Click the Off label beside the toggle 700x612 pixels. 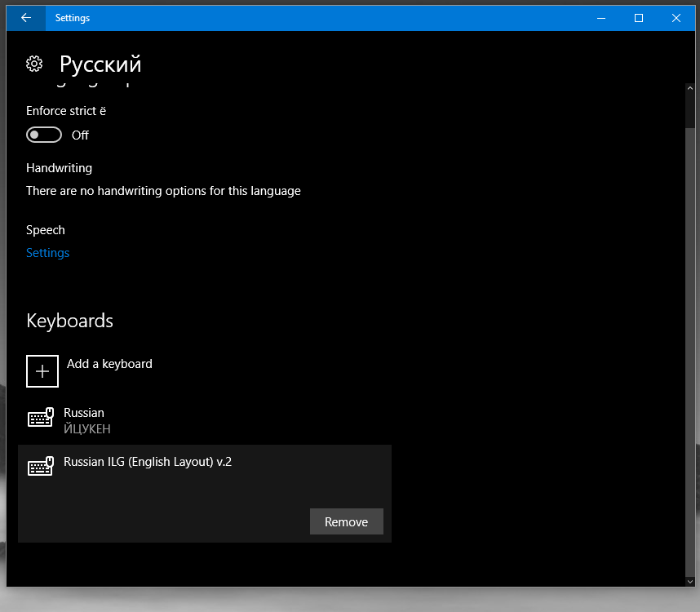click(80, 135)
